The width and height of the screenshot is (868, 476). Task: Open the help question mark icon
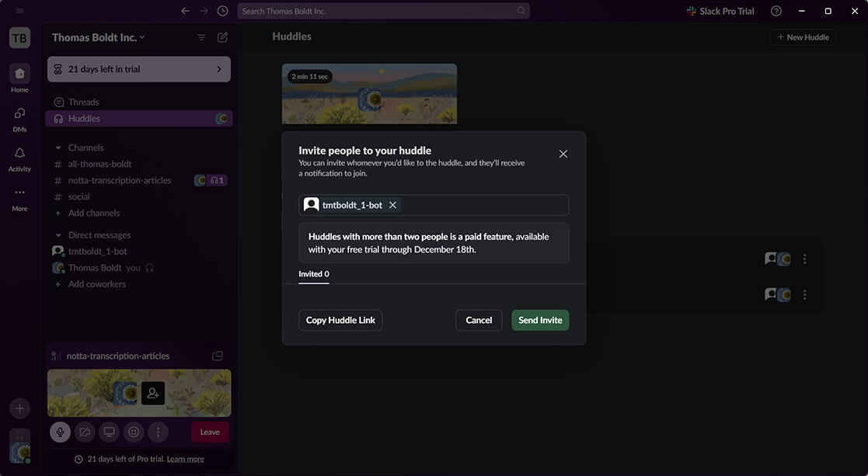click(x=776, y=11)
